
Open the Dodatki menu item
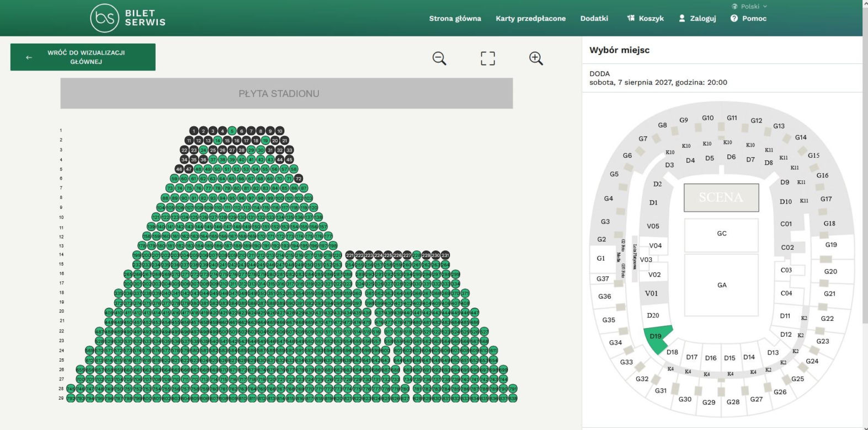coord(594,18)
